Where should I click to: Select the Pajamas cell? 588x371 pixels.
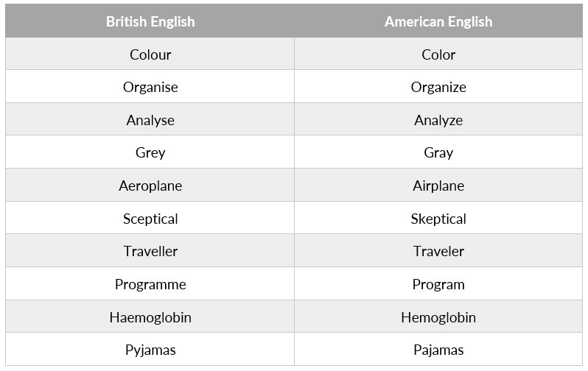(x=438, y=349)
